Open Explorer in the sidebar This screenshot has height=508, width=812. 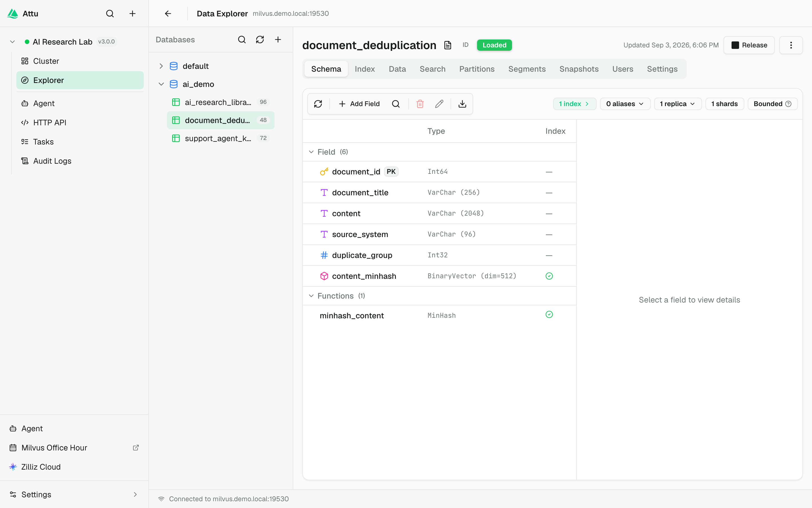click(80, 80)
